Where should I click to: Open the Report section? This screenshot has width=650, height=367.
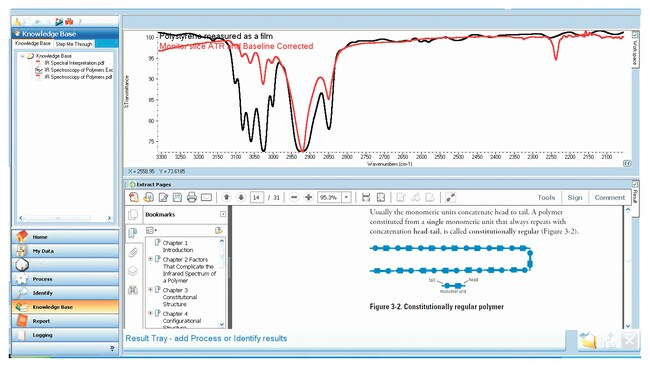point(65,321)
